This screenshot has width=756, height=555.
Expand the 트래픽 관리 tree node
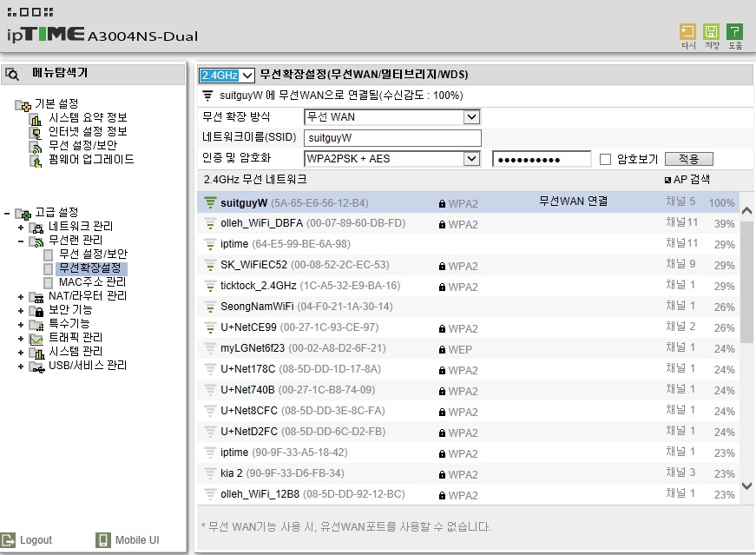click(21, 339)
